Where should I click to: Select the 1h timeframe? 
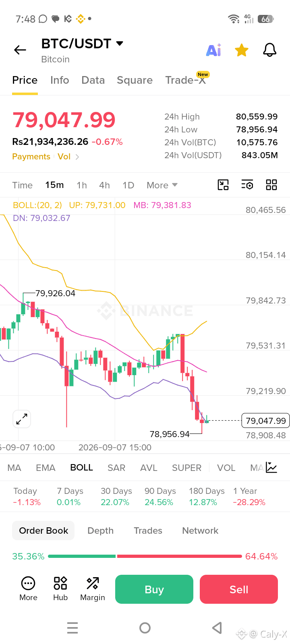point(82,185)
